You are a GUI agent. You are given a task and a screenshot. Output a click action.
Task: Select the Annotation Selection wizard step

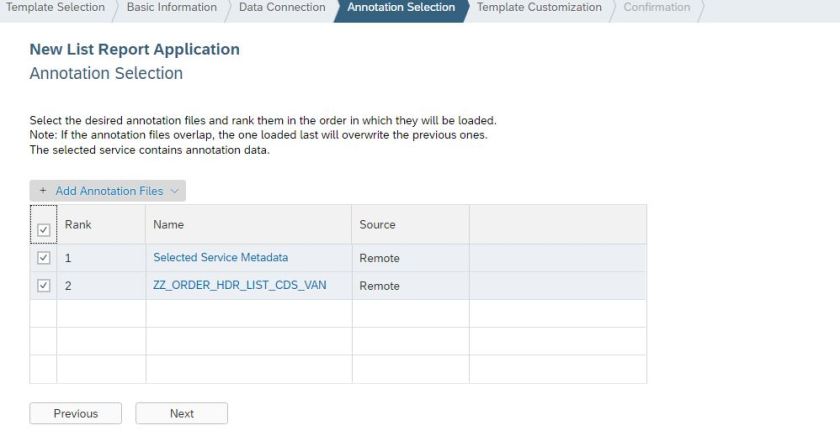click(401, 8)
